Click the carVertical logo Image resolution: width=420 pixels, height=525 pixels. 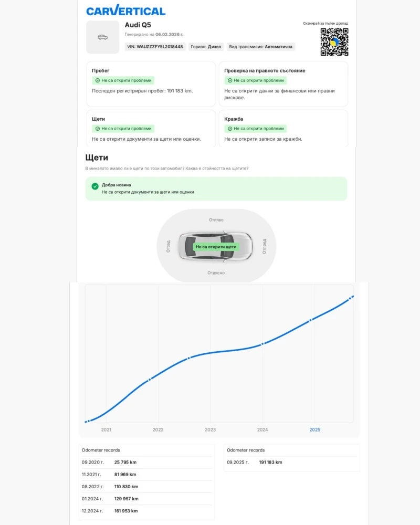pyautogui.click(x=126, y=10)
